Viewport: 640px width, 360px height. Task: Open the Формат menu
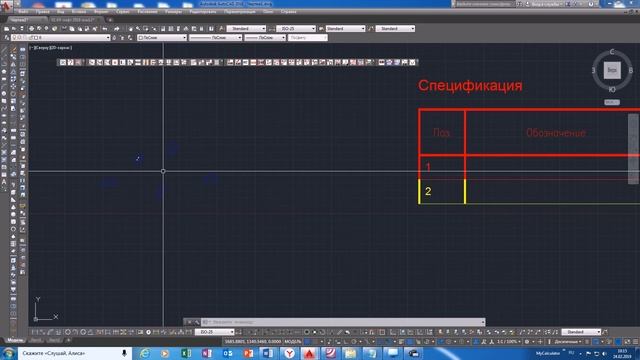point(101,12)
